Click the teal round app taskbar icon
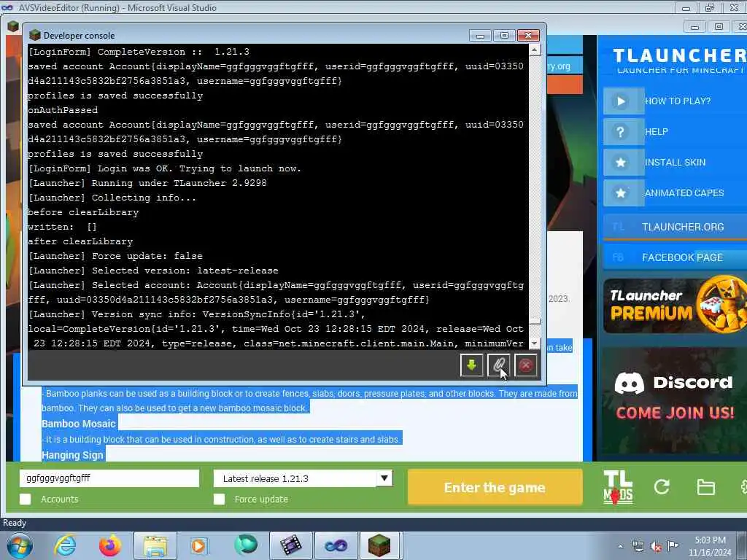747x560 pixels. 246,545
